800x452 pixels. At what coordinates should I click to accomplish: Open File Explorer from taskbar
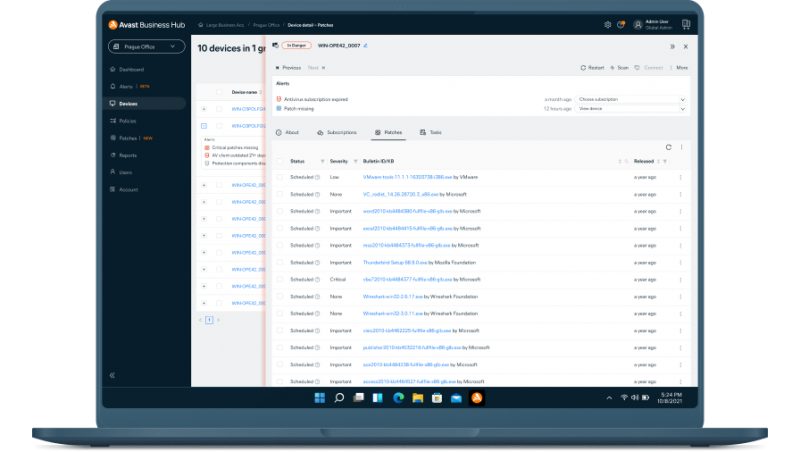click(418, 398)
